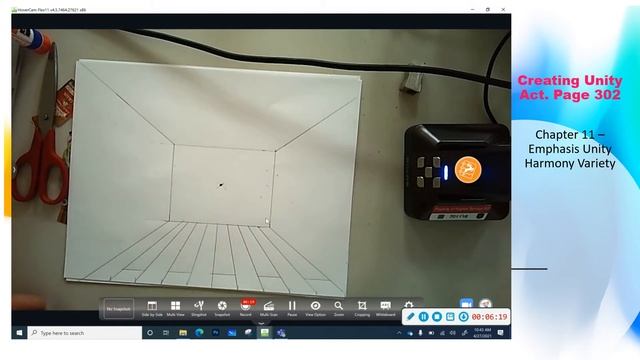This screenshot has height=360, width=640.
Task: Click HoverCam Flex11 window title text
Action: [x=51, y=9]
